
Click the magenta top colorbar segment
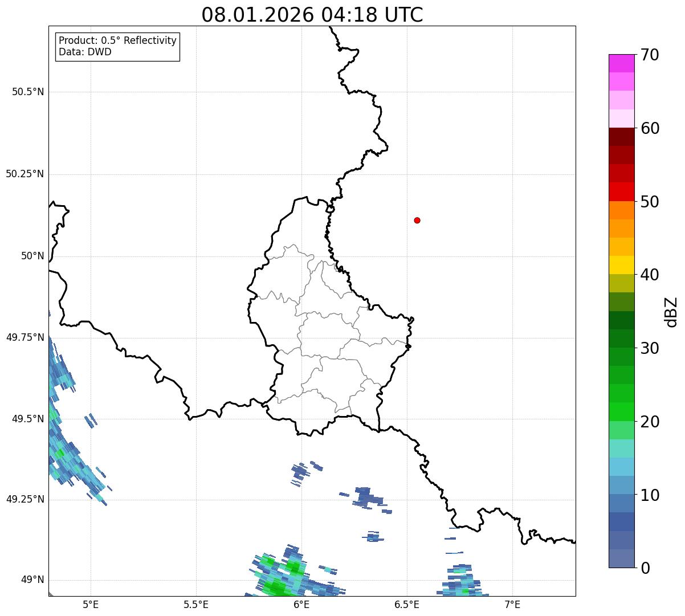[x=621, y=63]
